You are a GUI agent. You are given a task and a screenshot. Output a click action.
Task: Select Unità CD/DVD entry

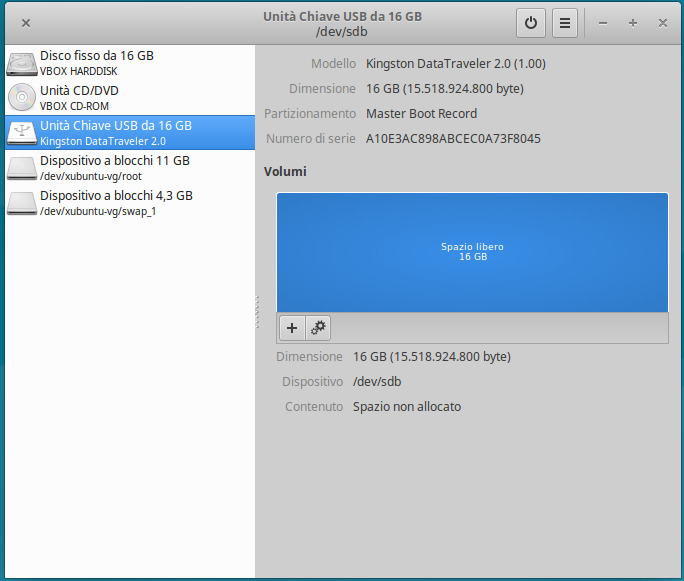(x=130, y=98)
